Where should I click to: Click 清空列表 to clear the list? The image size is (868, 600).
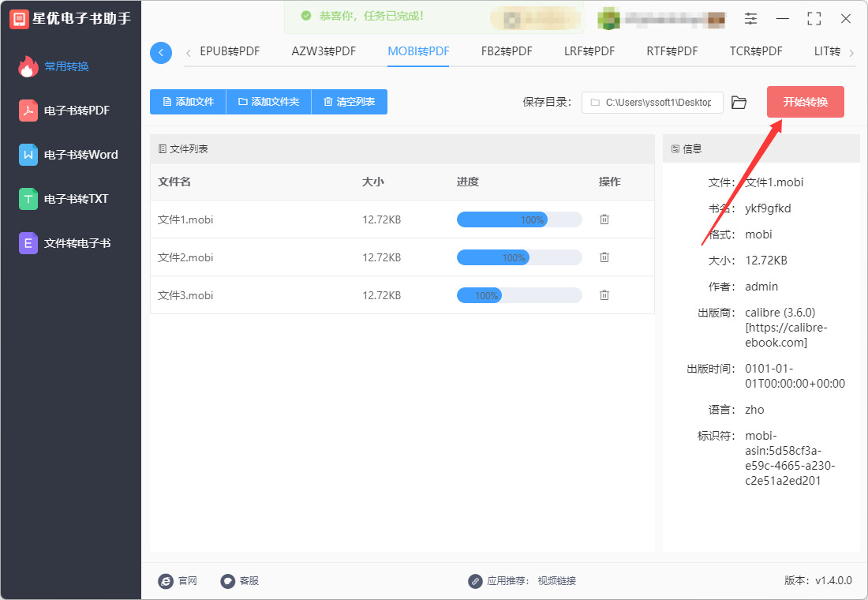(x=350, y=102)
